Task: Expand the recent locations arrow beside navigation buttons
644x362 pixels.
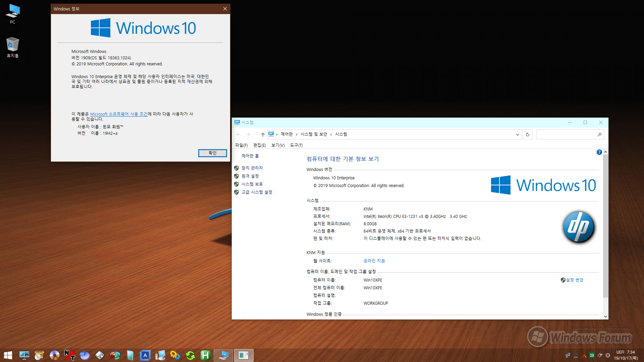Action: 256,134
